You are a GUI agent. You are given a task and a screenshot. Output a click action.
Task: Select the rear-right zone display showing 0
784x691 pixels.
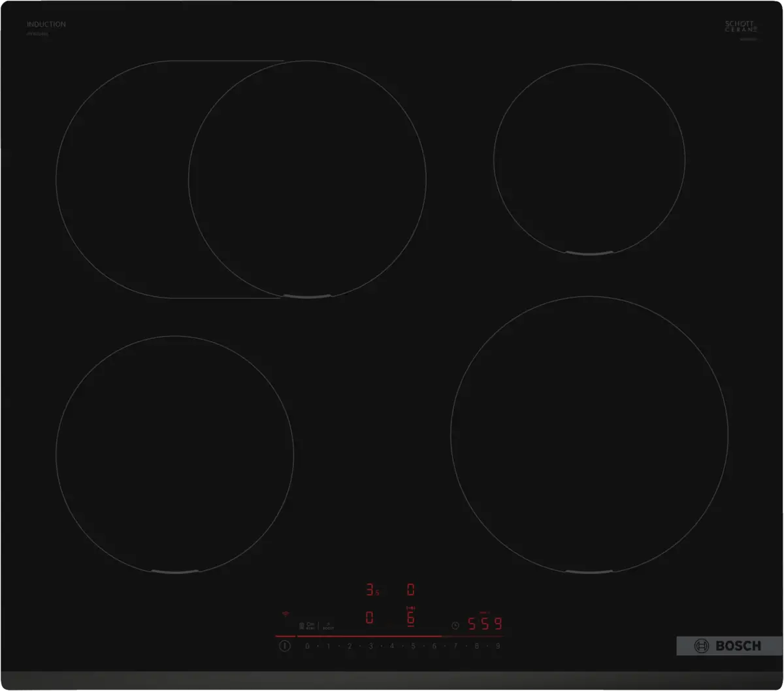click(411, 590)
